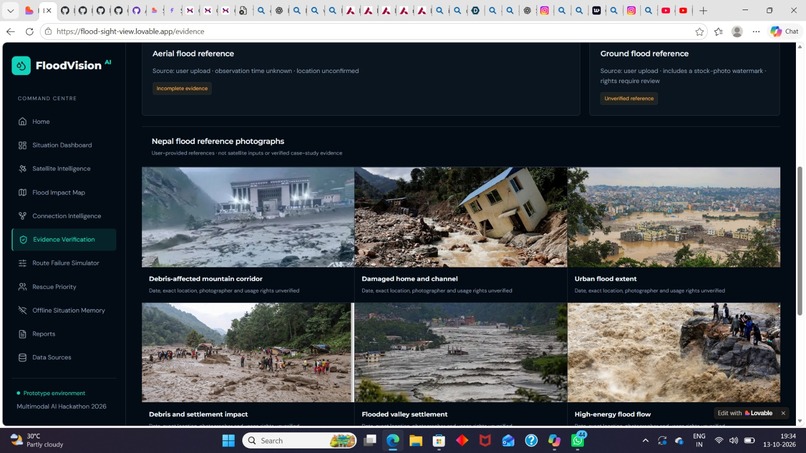This screenshot has width=806, height=453.
Task: Open browser favorites list icon
Action: pos(718,32)
